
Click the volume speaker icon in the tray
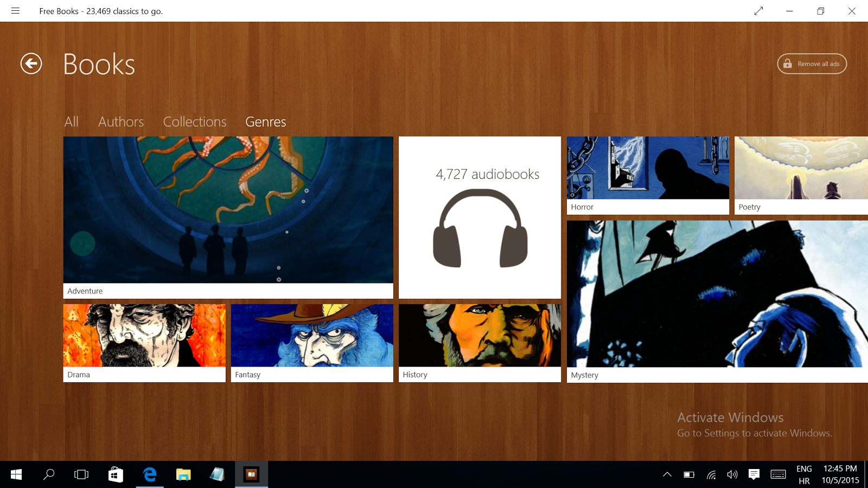(732, 474)
